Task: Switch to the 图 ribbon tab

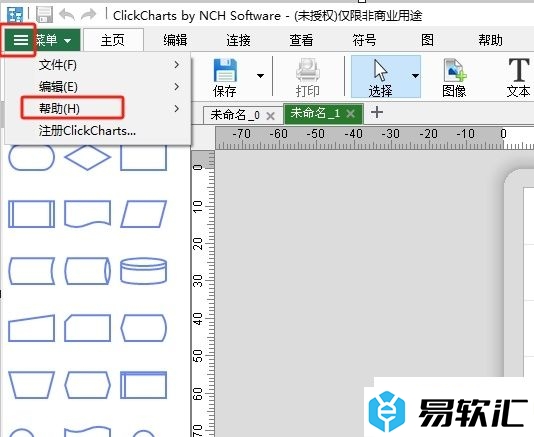Action: point(427,40)
